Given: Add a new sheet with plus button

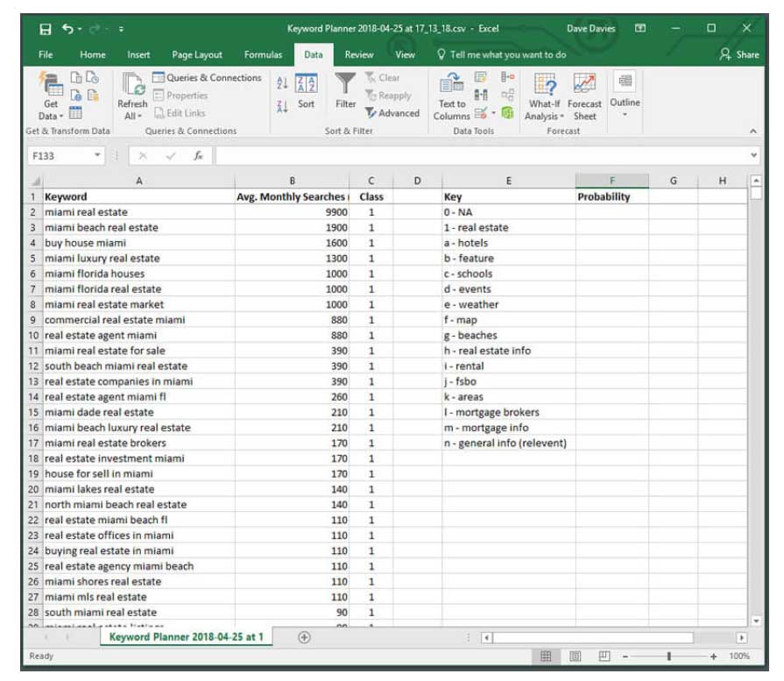Looking at the screenshot, I should (x=304, y=637).
